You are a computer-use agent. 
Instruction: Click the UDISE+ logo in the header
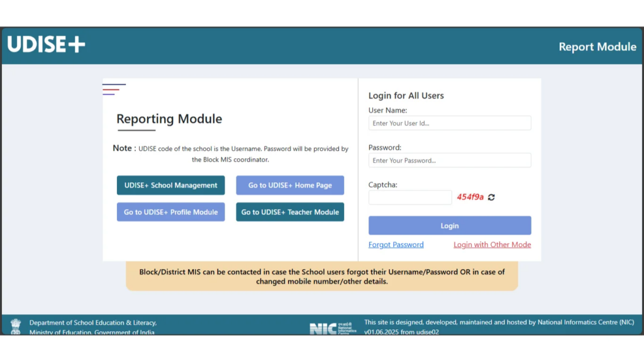click(45, 45)
